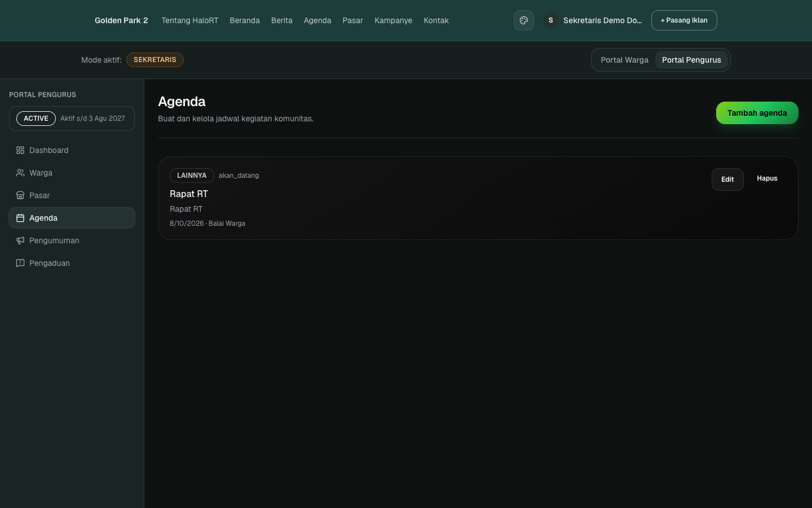Click the 'Aktif s/d 3 Agu 2027' text
The height and width of the screenshot is (508, 812).
(92, 119)
